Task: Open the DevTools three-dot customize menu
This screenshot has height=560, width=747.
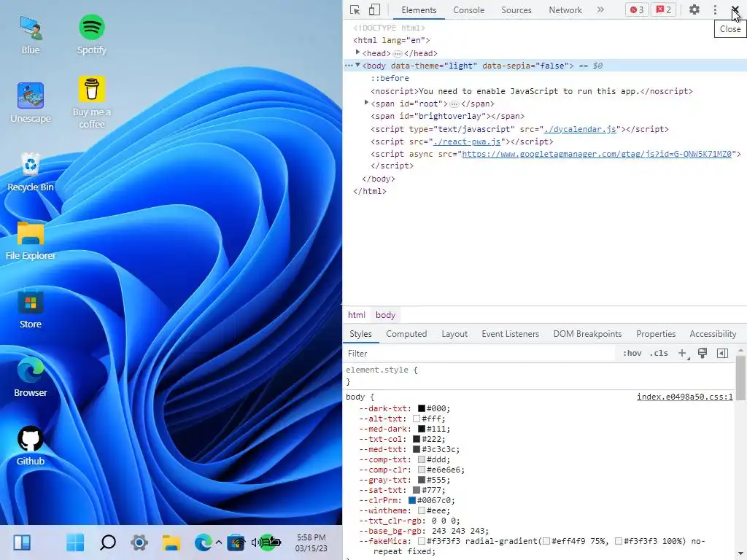Action: click(x=715, y=10)
